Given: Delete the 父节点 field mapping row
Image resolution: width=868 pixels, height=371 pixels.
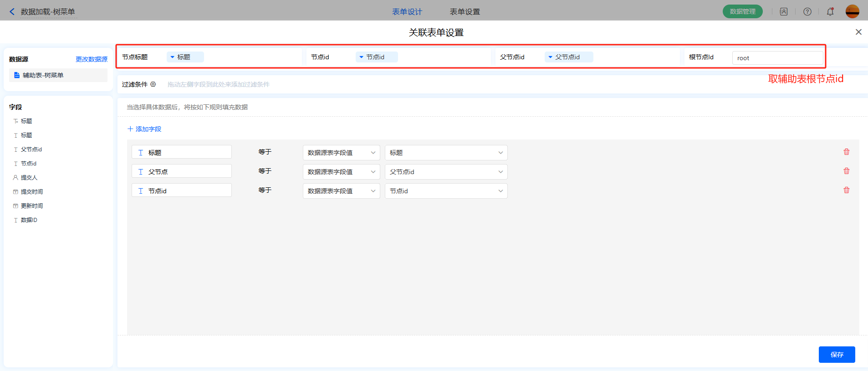Looking at the screenshot, I should (846, 171).
